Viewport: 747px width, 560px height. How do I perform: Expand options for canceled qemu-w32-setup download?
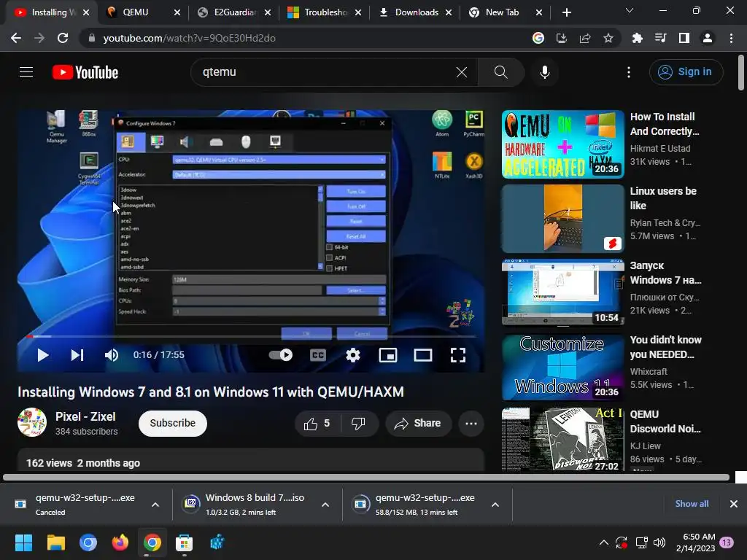(x=155, y=505)
